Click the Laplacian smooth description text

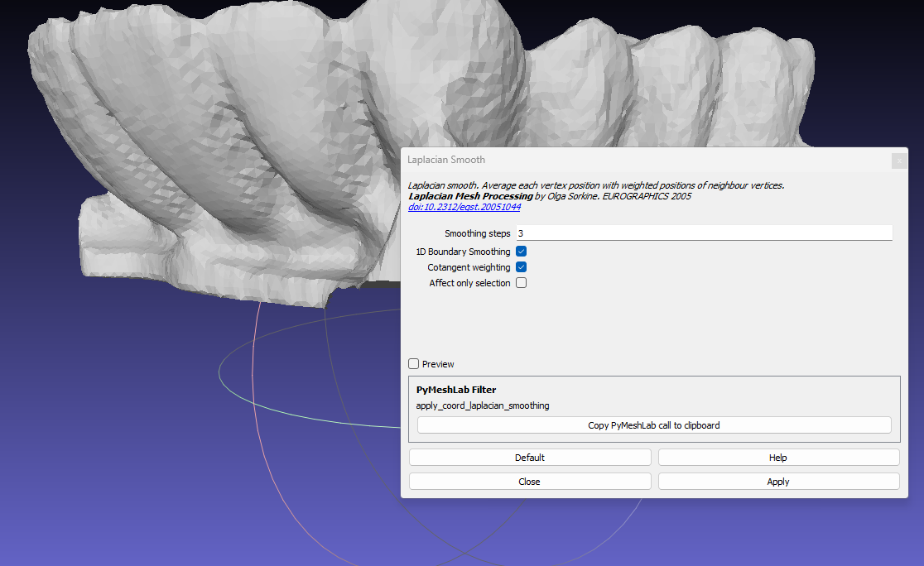pyautogui.click(x=596, y=185)
